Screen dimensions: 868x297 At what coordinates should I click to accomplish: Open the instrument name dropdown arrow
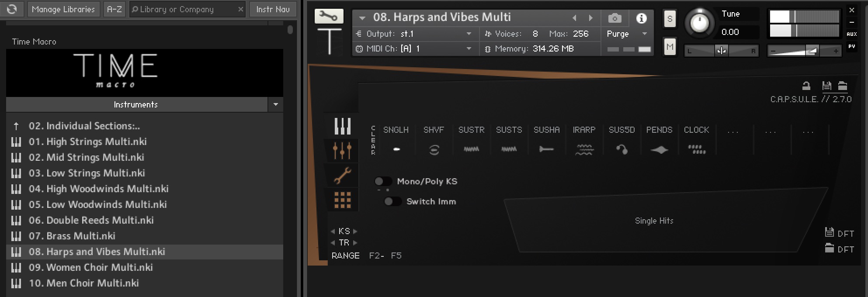point(362,18)
